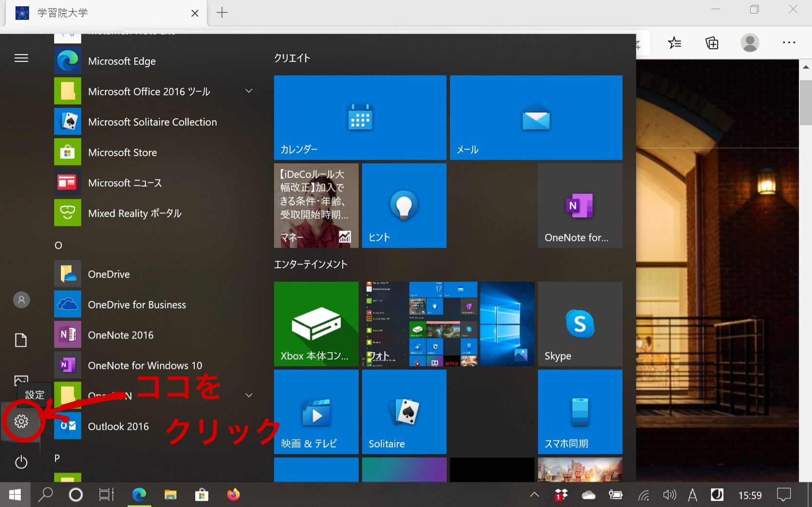The image size is (812, 507).
Task: Open the clock showing 15:59
Action: coord(750,495)
